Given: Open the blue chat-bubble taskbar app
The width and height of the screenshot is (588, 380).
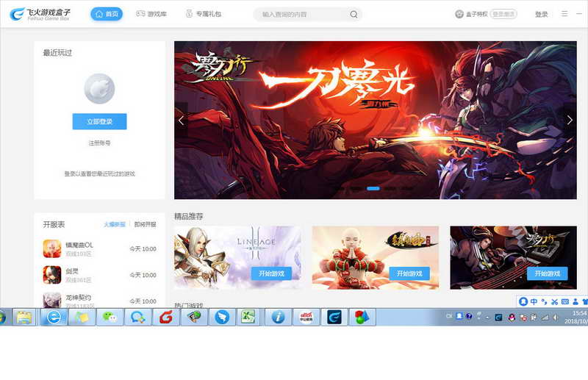Looking at the screenshot, I should [138, 318].
